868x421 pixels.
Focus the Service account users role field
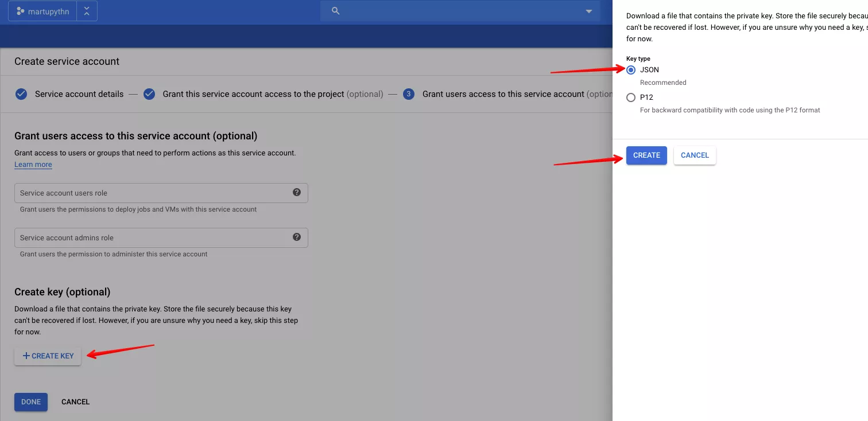[x=161, y=193]
